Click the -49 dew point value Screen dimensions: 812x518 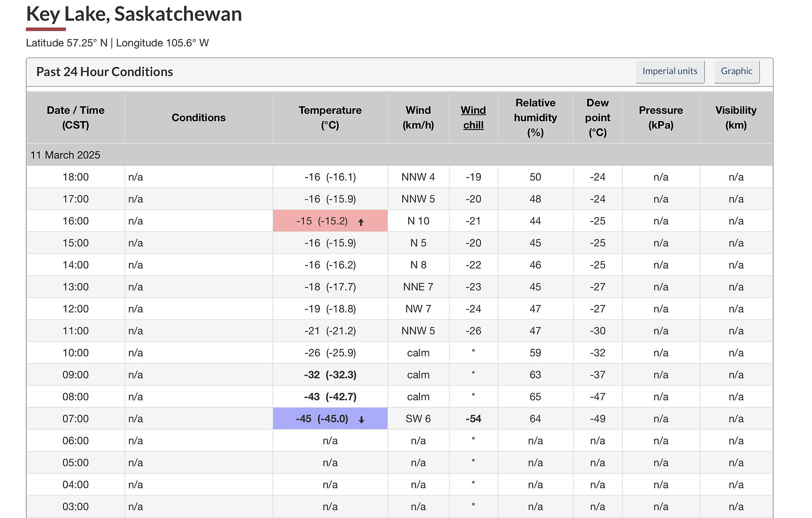point(598,419)
